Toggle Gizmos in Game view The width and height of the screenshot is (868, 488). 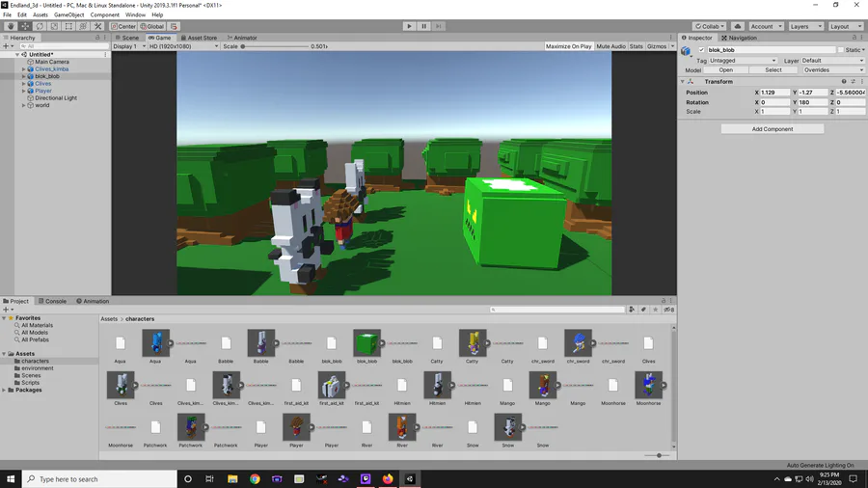pyautogui.click(x=657, y=46)
